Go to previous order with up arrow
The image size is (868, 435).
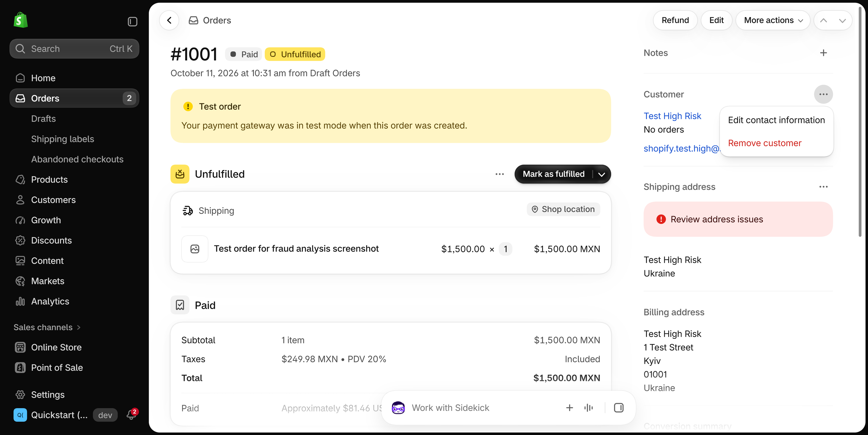823,20
